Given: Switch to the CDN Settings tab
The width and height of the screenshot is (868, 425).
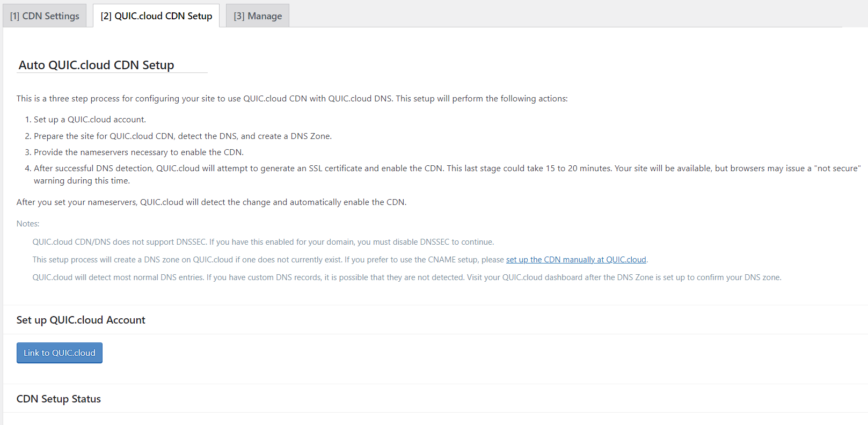Looking at the screenshot, I should coord(45,16).
